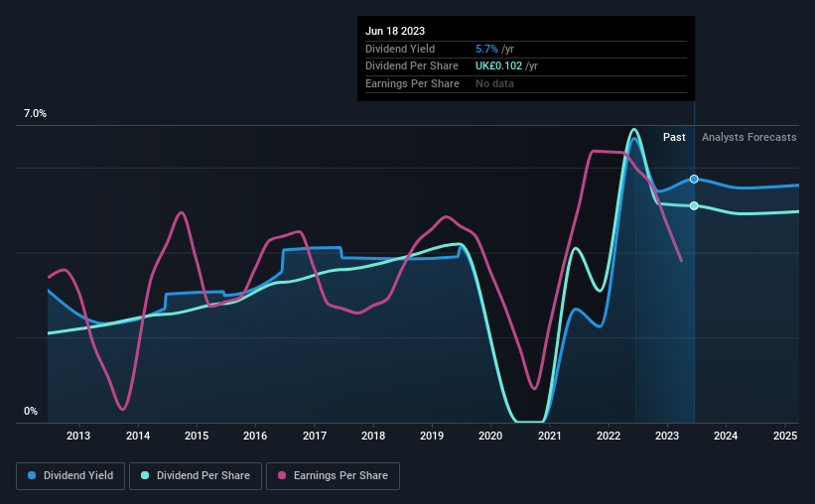Image resolution: width=815 pixels, height=504 pixels.
Task: Toggle the Dividend Per Share legend button
Action: point(196,476)
